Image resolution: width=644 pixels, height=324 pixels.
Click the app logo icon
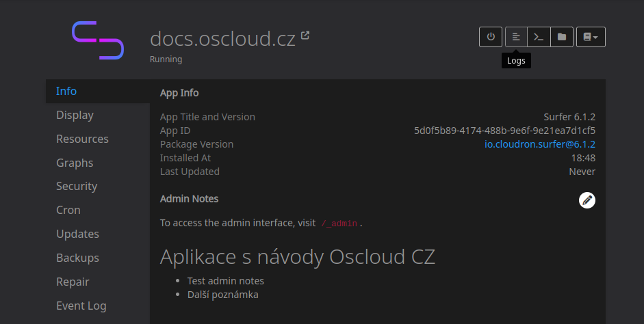98,40
